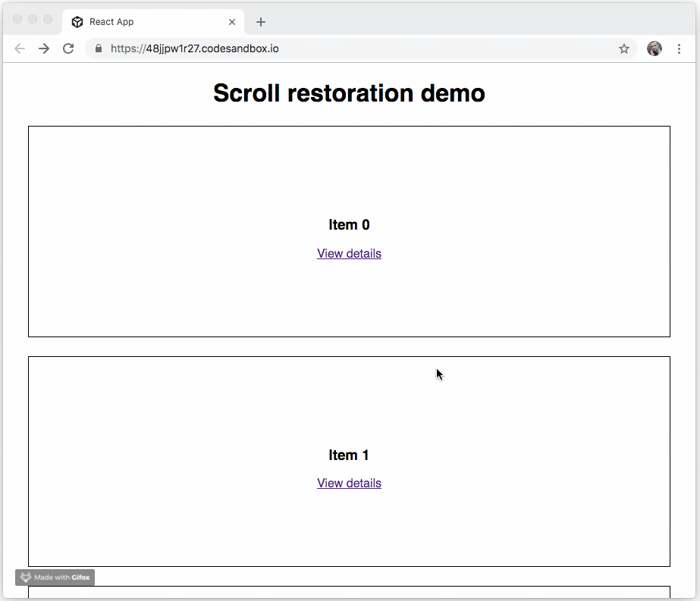The height and width of the screenshot is (601, 700).
Task: Go back with the browser back arrow
Action: click(x=20, y=49)
